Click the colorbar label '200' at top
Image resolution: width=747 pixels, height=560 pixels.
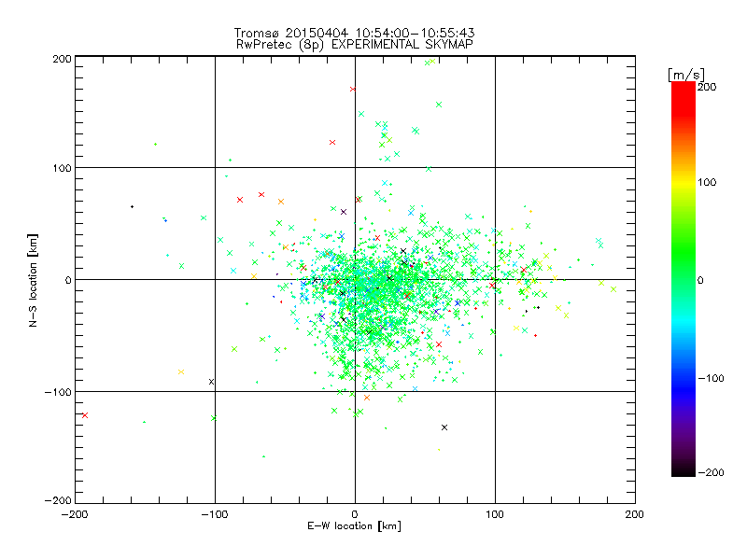tap(707, 87)
